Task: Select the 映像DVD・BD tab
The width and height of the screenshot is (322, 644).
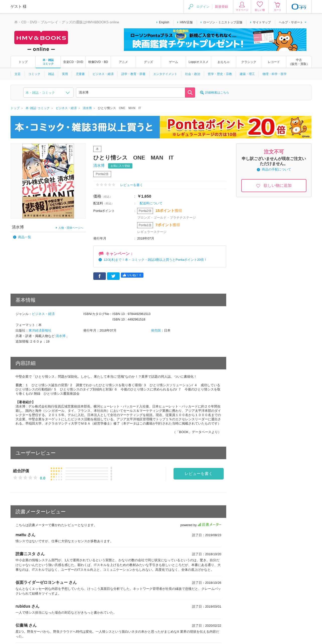Action: coord(98,62)
